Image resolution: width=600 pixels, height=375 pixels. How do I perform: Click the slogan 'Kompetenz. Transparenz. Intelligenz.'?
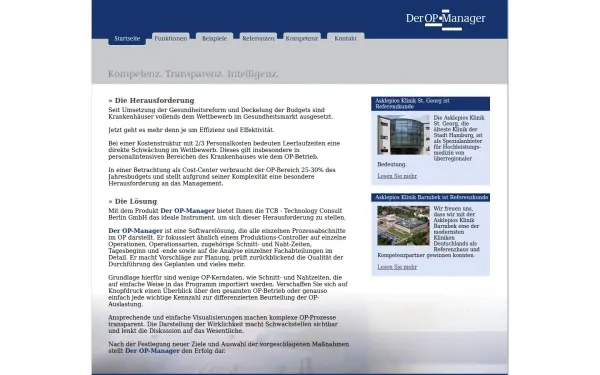pos(193,74)
